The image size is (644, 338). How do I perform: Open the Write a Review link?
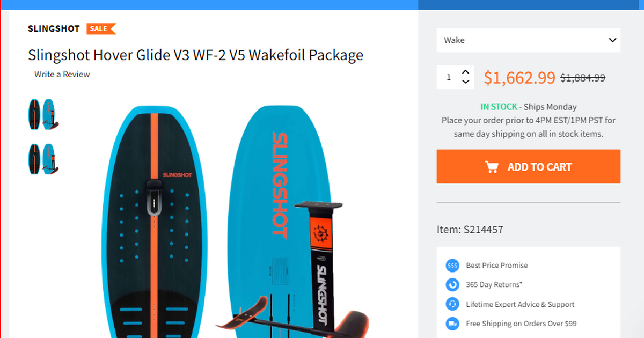62,75
